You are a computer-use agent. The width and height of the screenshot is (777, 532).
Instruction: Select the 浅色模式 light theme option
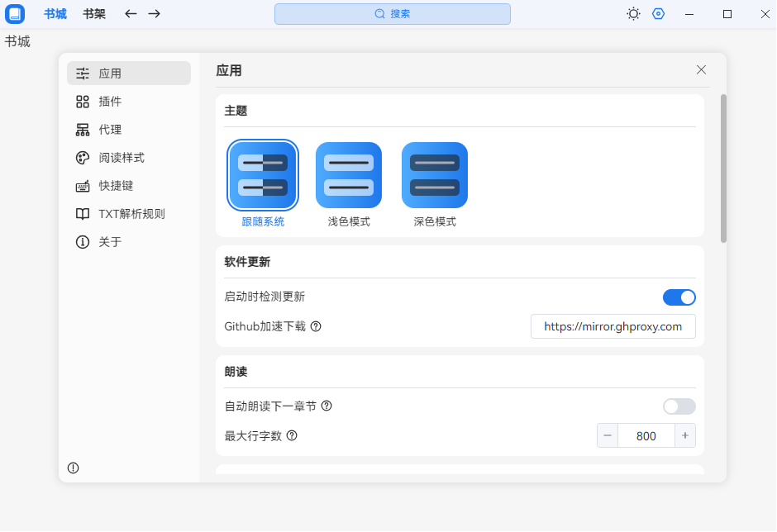pyautogui.click(x=348, y=174)
